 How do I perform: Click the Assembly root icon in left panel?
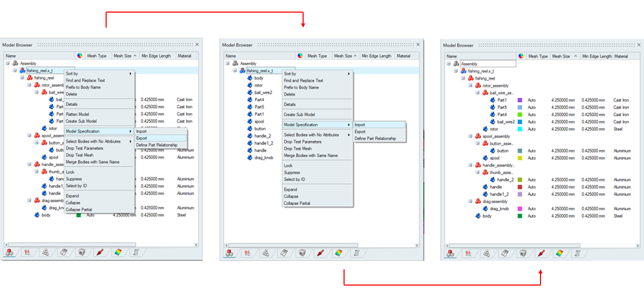tap(15, 63)
